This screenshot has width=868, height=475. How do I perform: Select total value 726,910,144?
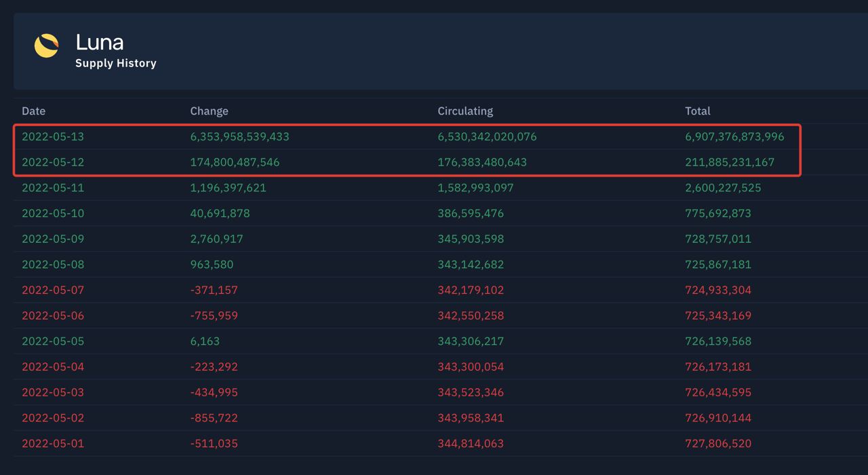pyautogui.click(x=718, y=417)
